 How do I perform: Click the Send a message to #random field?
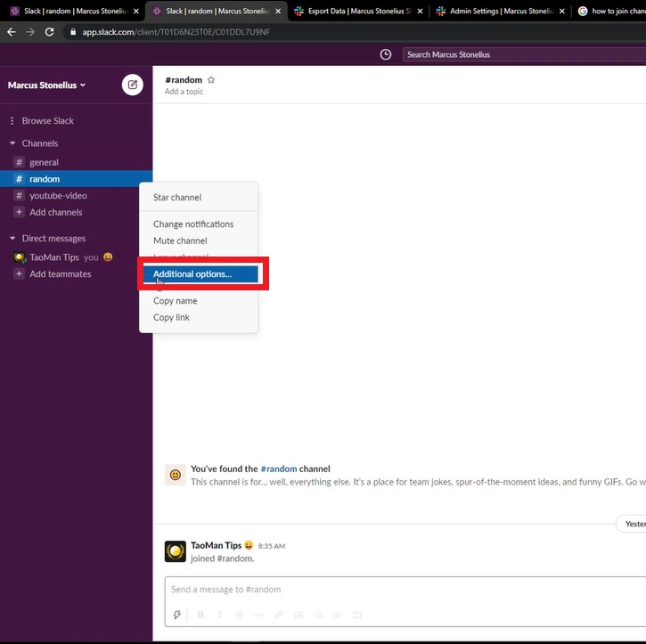pyautogui.click(x=405, y=590)
